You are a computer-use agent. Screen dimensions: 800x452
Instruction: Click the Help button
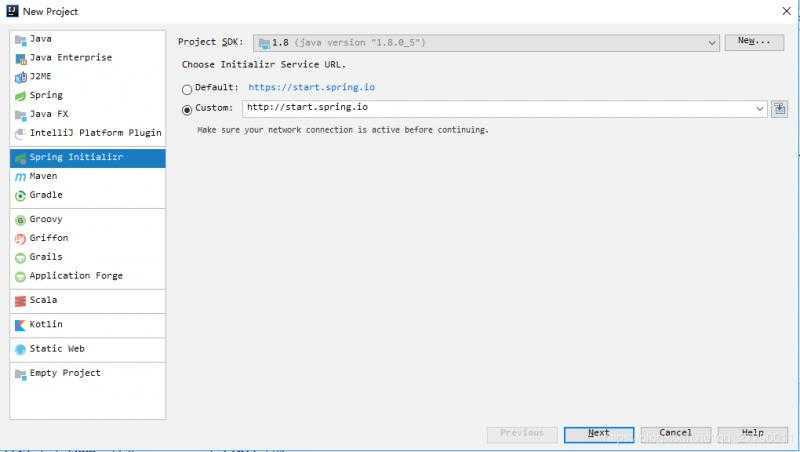click(x=753, y=434)
